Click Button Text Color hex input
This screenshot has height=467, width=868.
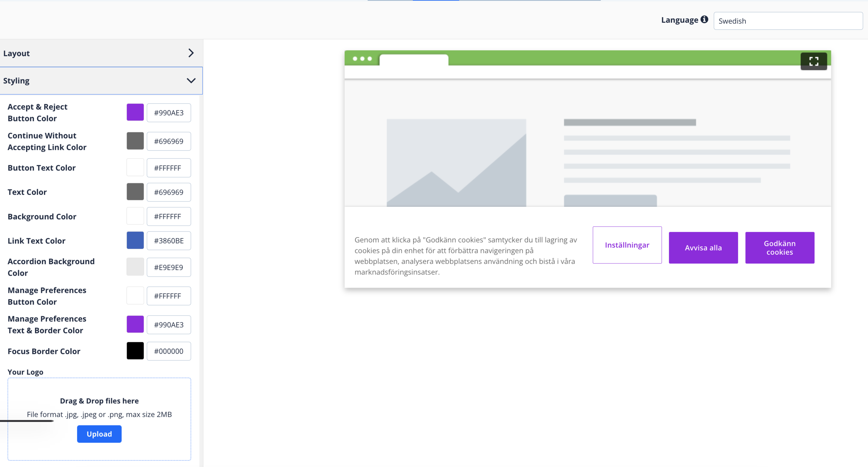point(169,168)
